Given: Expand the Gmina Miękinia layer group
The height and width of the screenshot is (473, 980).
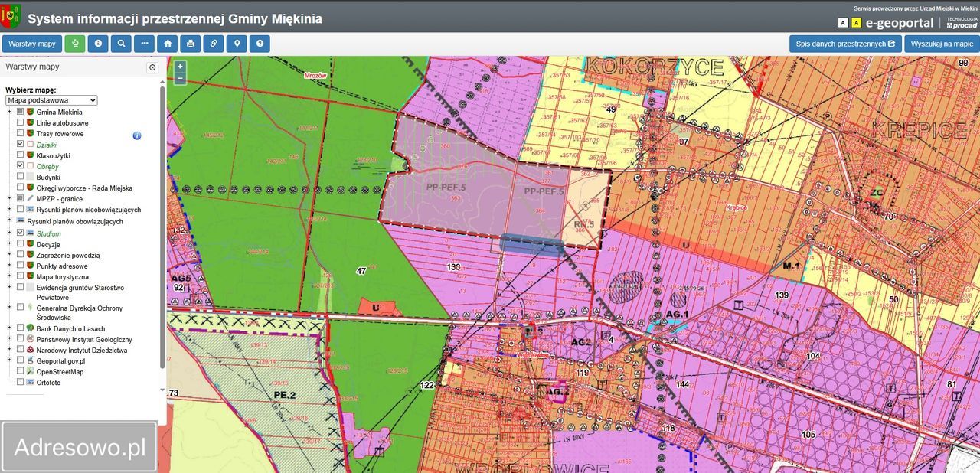Looking at the screenshot, I should click(x=9, y=112).
